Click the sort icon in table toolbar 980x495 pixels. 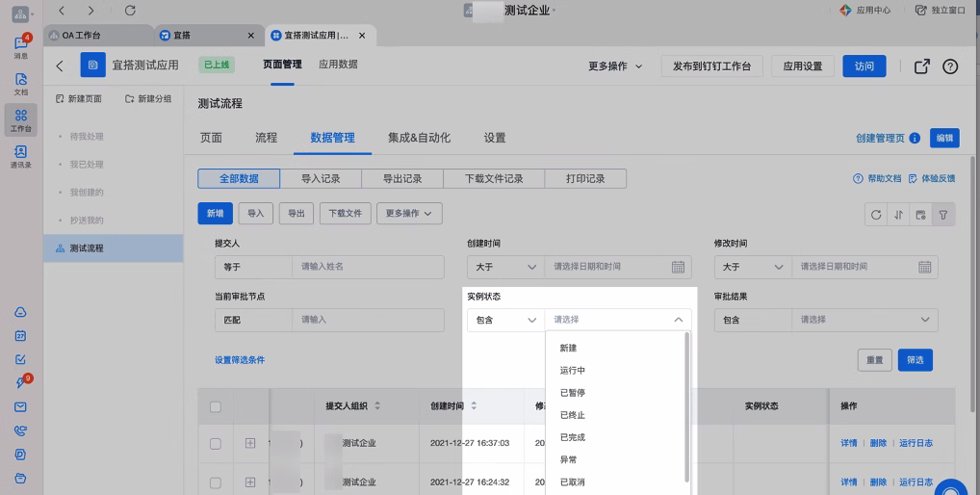(898, 215)
